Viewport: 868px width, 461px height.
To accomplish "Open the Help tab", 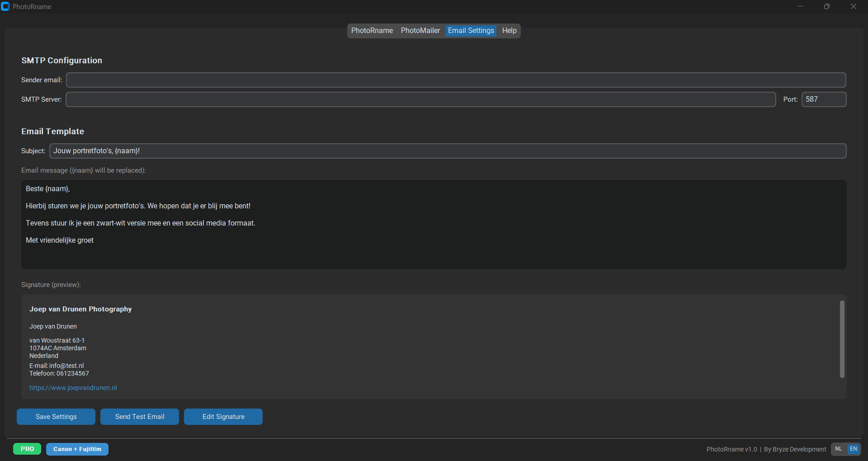I will click(x=509, y=31).
